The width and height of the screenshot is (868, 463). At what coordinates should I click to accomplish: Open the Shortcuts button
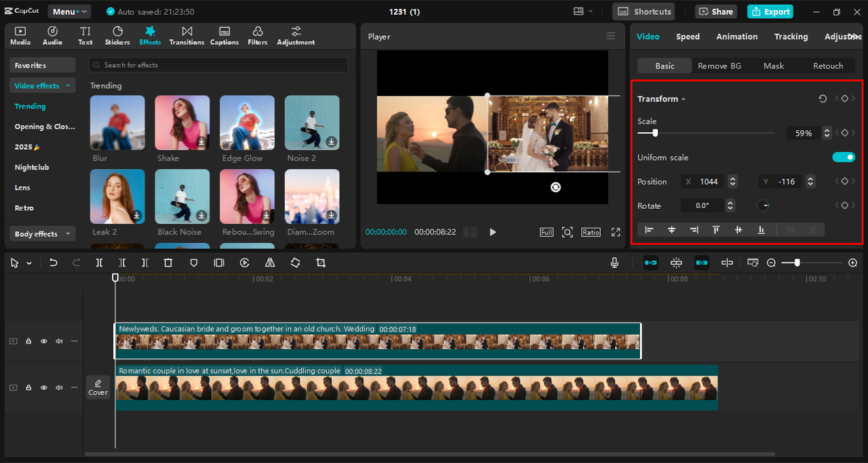tap(644, 12)
